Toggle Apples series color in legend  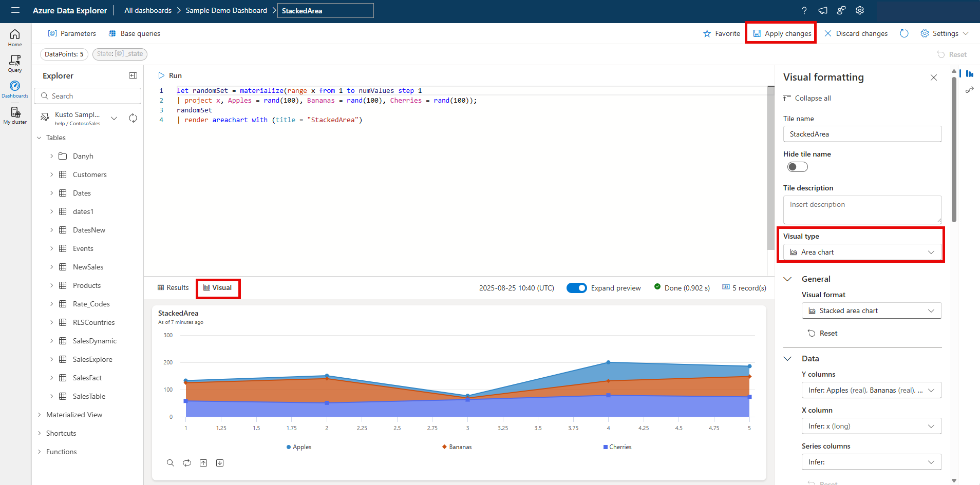click(299, 447)
